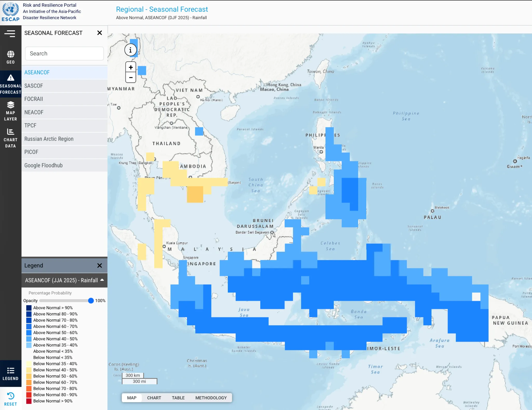
Task: Select Google Floodhub item
Action: click(64, 165)
